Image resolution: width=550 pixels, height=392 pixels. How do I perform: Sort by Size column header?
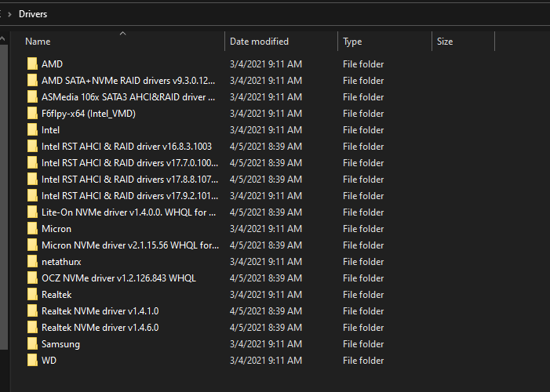click(445, 42)
